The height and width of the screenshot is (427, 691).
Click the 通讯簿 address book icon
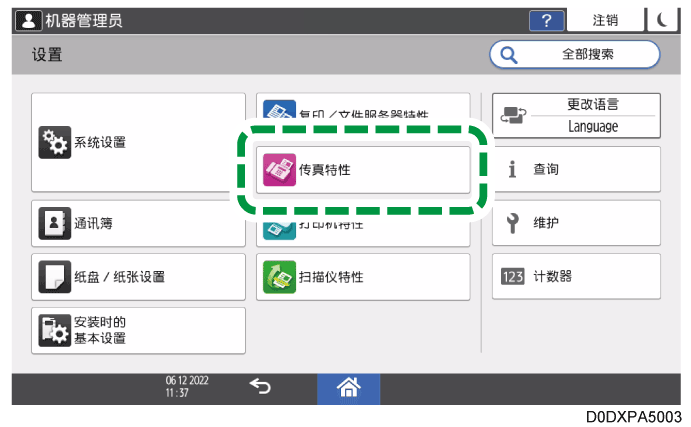[x=55, y=223]
